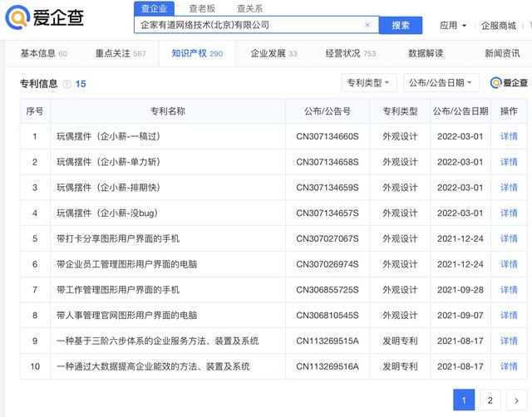Click the patent count 15

pyautogui.click(x=81, y=84)
